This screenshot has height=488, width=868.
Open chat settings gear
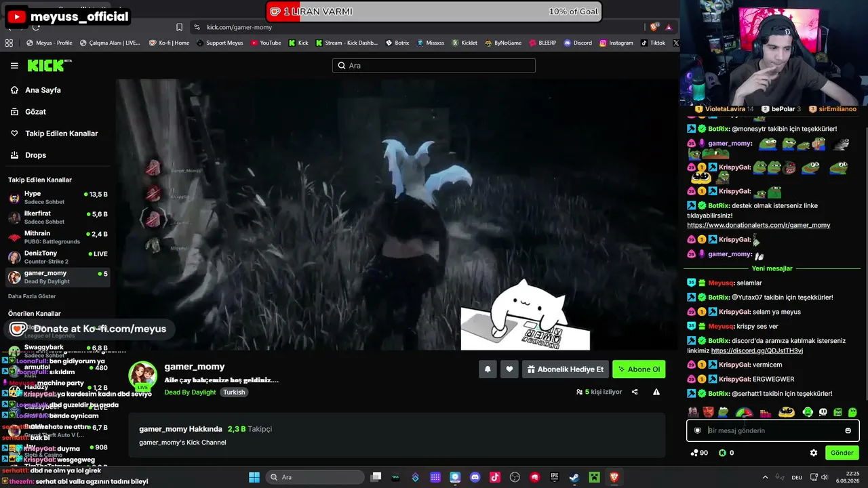[x=814, y=453]
